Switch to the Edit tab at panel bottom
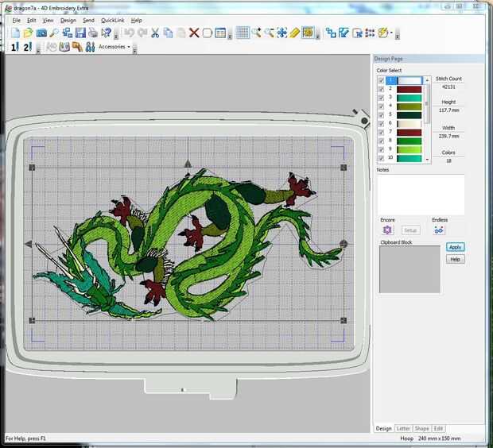Viewport: 493px width, 448px height. 438,428
